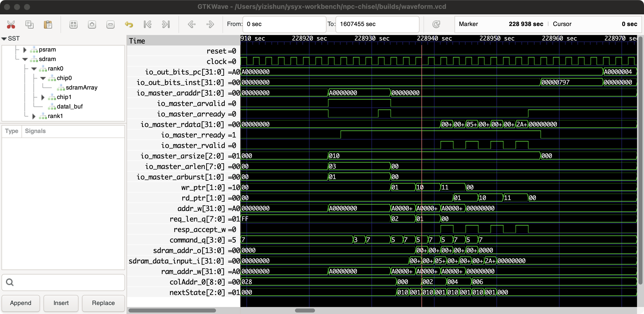Select addr_w[31:0] signal

(x=183, y=208)
